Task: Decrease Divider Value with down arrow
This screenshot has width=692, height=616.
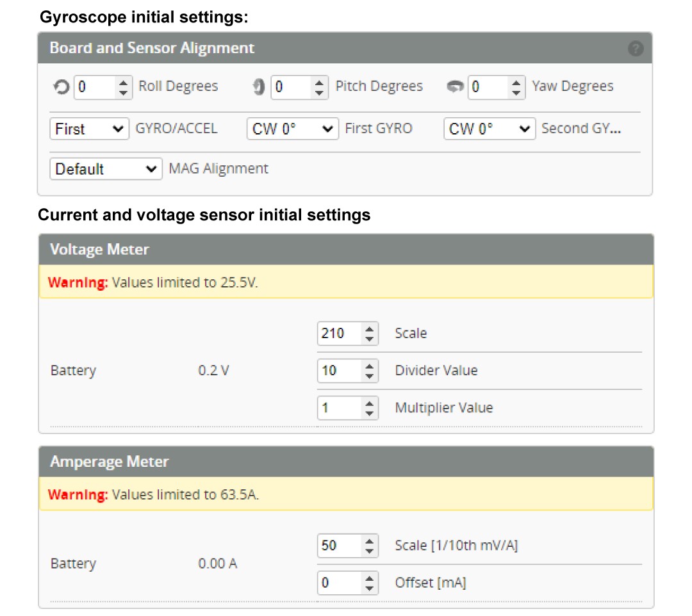Action: pos(370,376)
